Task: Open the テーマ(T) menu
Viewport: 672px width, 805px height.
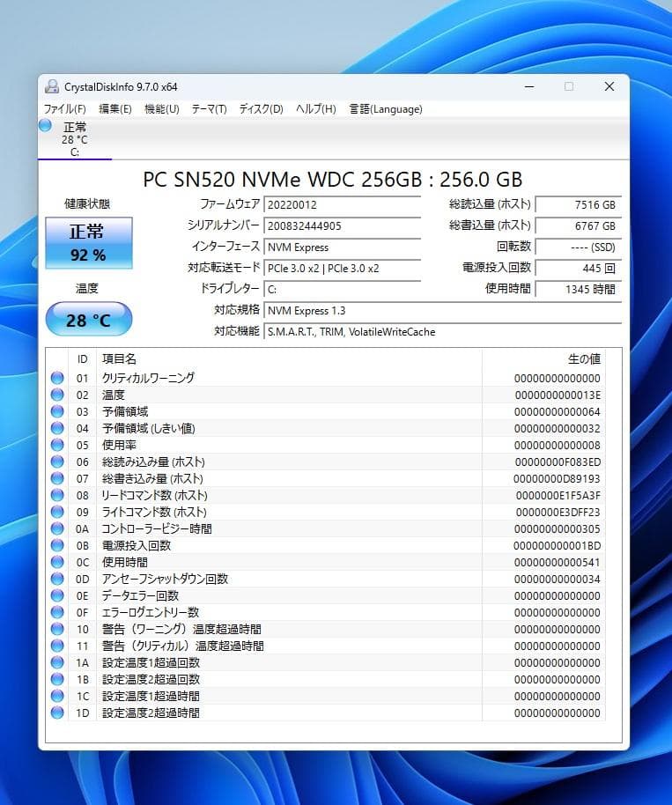Action: point(209,109)
